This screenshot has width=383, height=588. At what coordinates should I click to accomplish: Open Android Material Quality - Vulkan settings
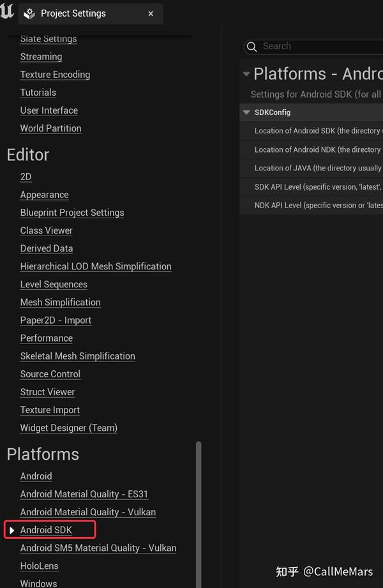[87, 512]
